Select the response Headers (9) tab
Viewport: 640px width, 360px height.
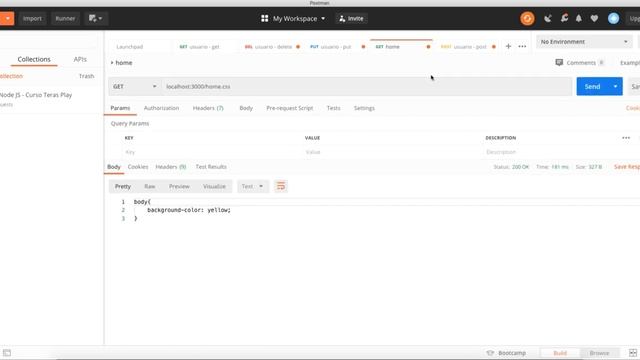coord(171,167)
